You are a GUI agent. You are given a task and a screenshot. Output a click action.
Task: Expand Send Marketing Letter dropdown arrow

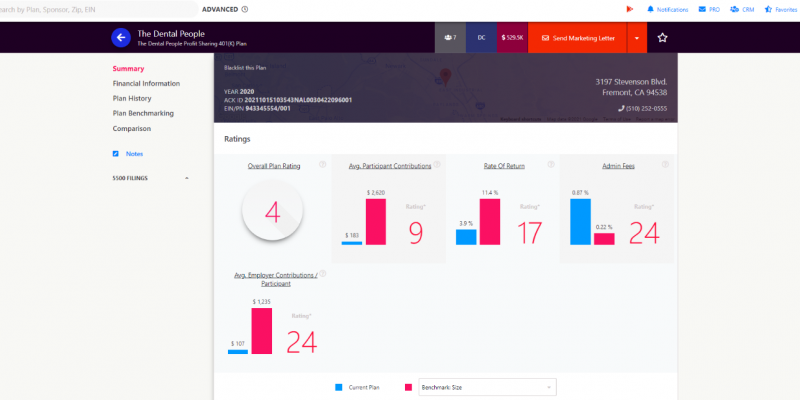(x=637, y=38)
